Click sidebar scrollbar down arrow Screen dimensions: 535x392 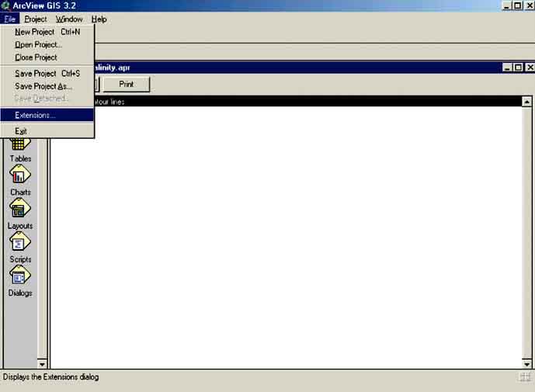43,364
